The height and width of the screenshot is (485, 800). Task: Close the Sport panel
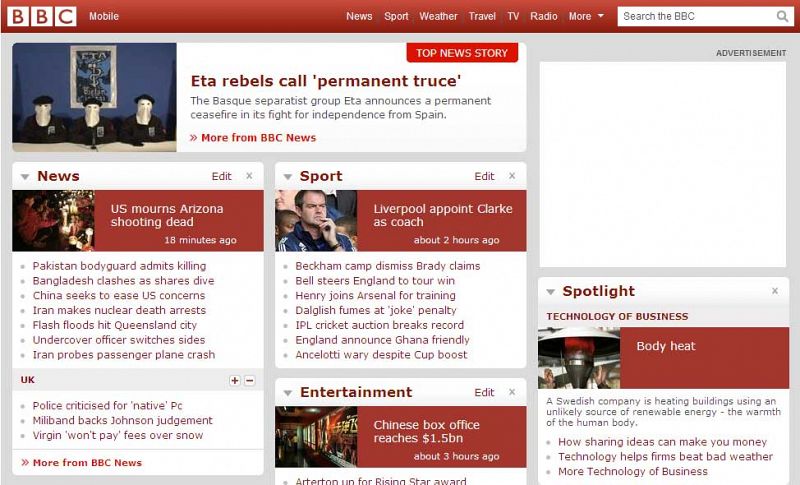click(512, 176)
